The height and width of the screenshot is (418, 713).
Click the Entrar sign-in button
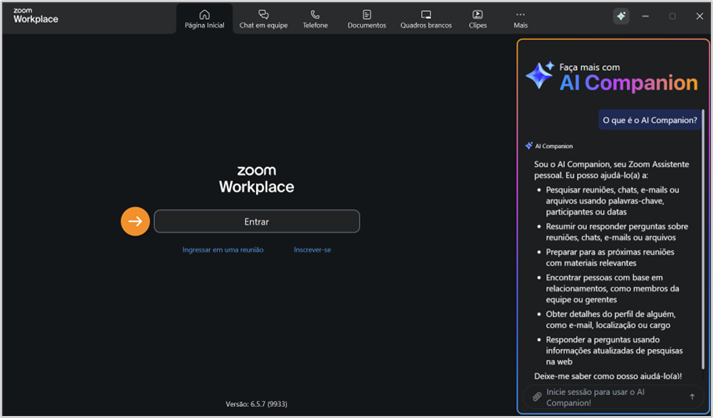256,222
